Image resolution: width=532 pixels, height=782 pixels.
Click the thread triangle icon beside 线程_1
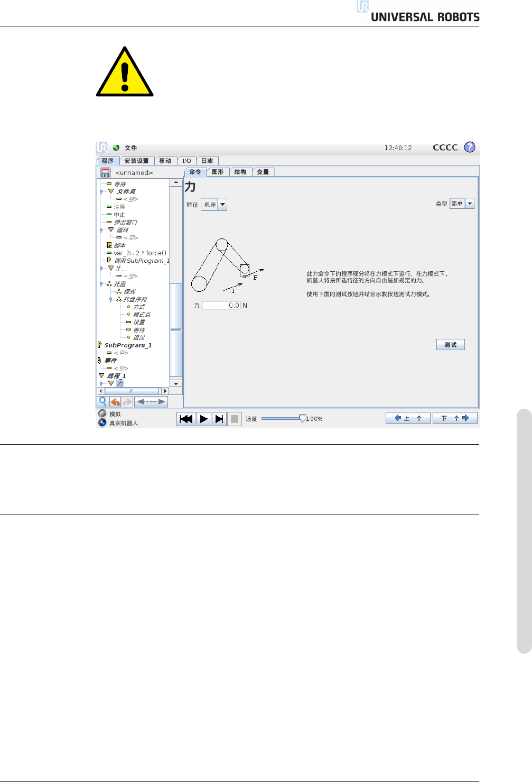101,376
